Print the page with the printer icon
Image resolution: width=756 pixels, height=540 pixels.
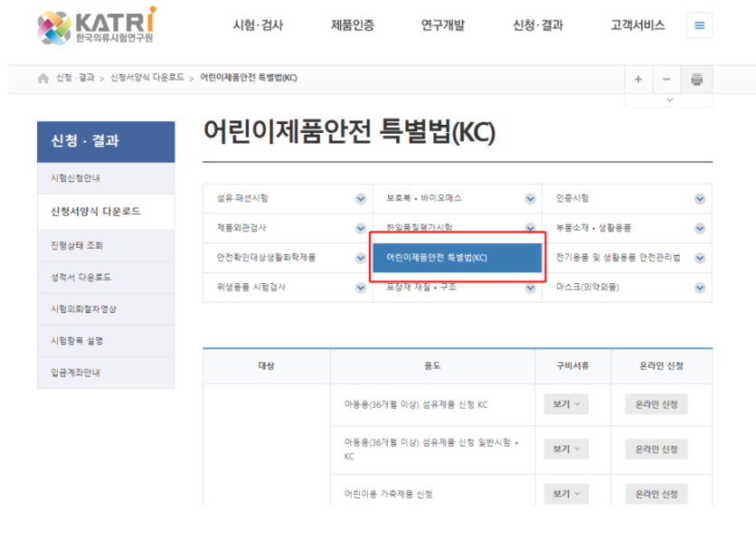click(696, 79)
